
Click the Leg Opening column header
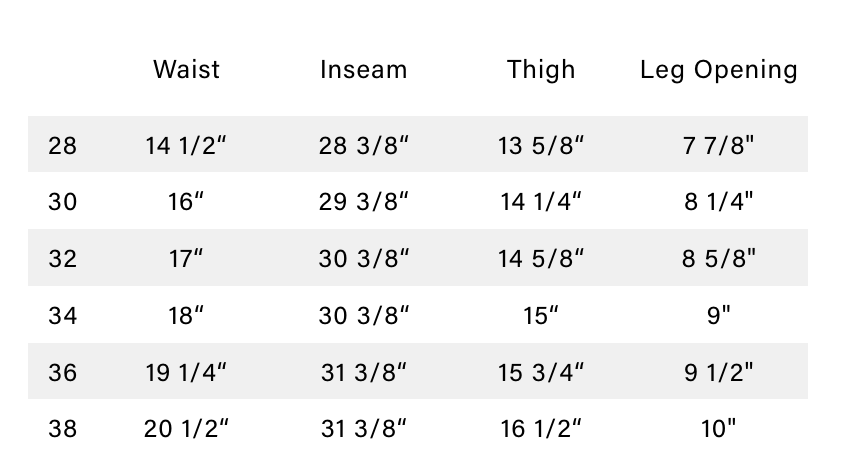coord(719,70)
